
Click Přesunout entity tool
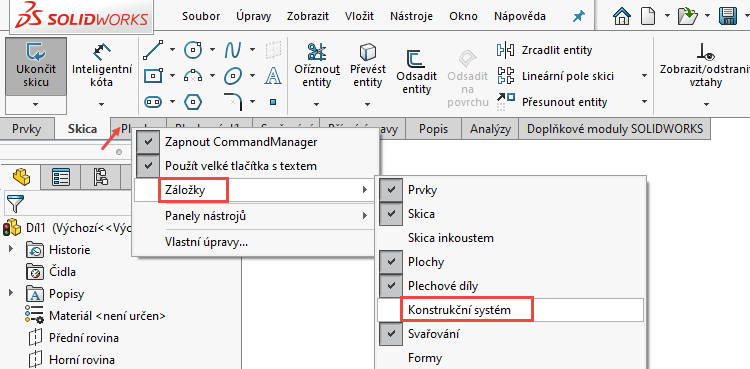pyautogui.click(x=552, y=102)
